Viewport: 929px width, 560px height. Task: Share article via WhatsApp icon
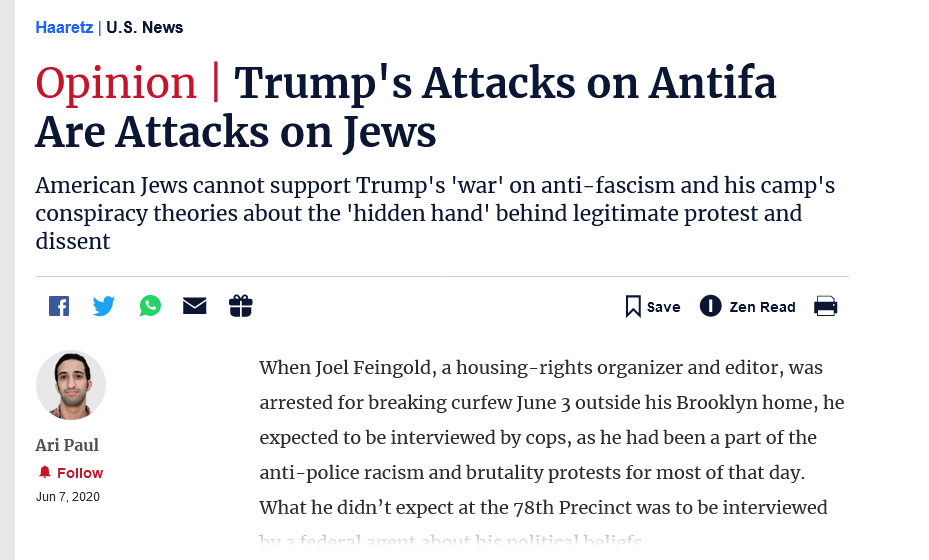click(x=150, y=306)
